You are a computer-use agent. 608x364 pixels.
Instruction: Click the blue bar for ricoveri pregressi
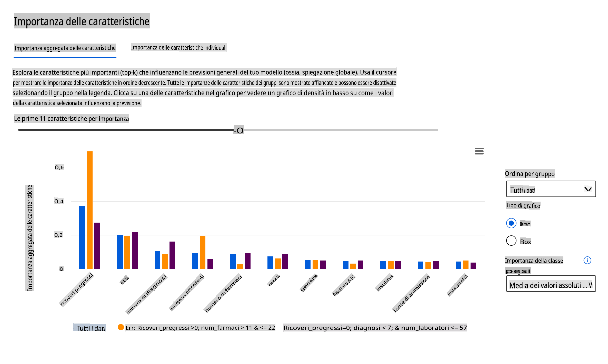coord(82,237)
